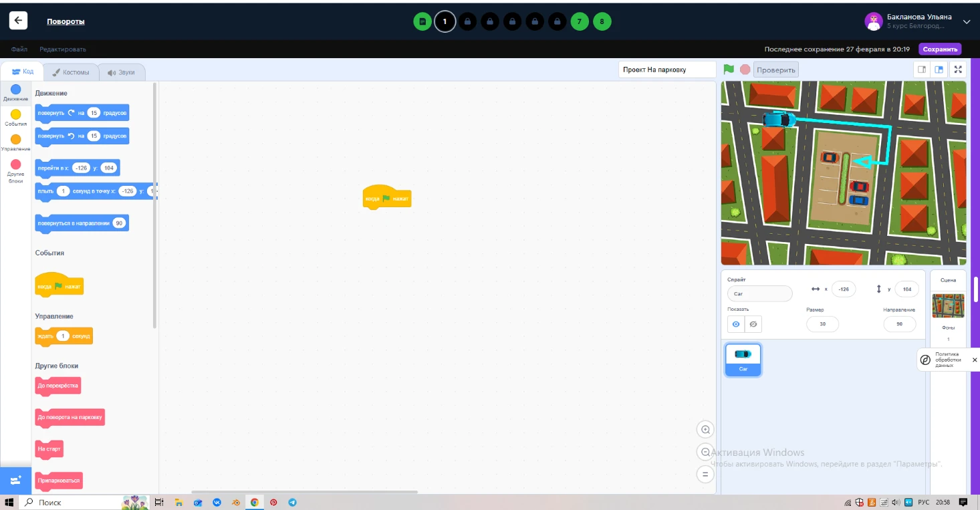Open File Explorer from taskbar

(x=178, y=502)
